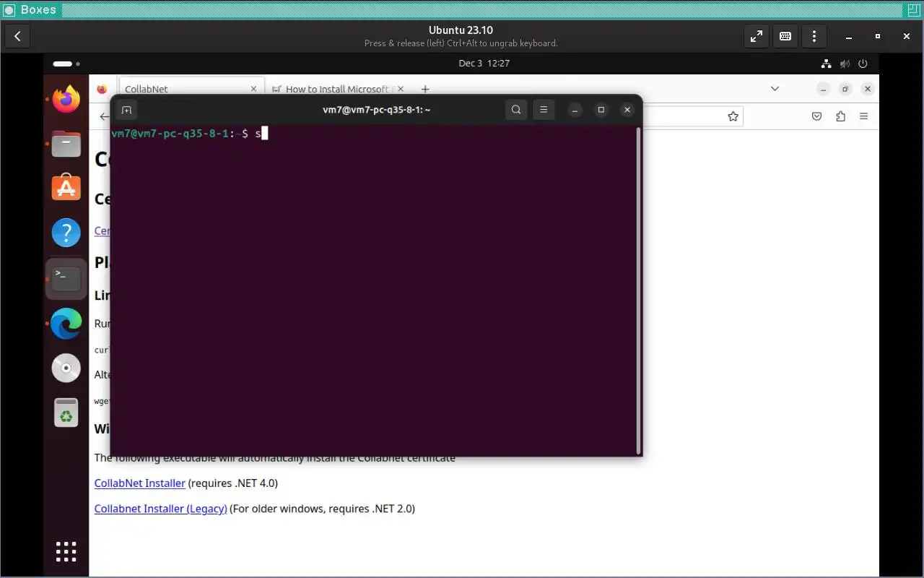
Task: Open Firefox extensions puzzle icon
Action: click(840, 116)
